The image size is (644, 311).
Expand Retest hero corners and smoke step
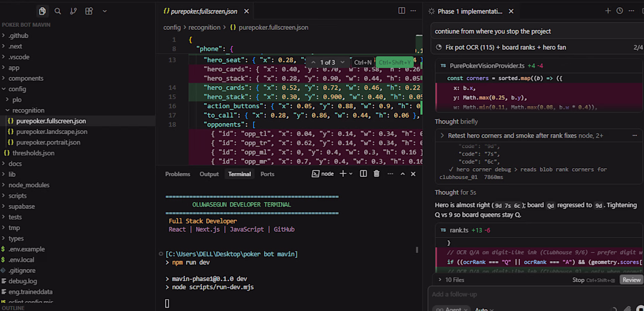click(442, 135)
